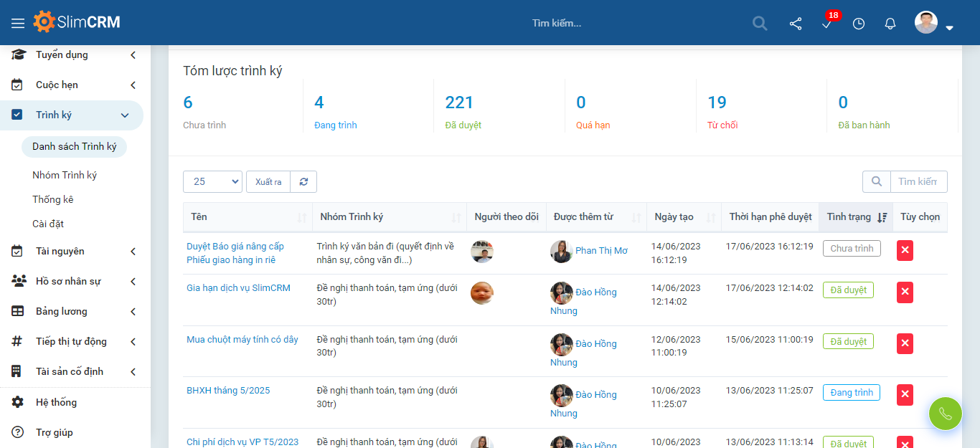Click the table Tìm kiếm search field
This screenshot has width=980, height=448.
[918, 182]
